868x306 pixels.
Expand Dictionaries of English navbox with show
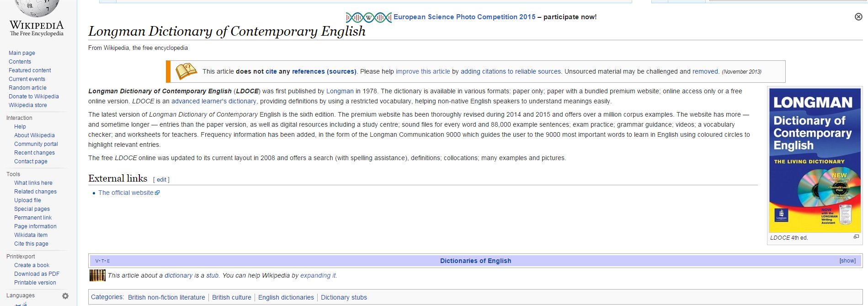pos(847,261)
